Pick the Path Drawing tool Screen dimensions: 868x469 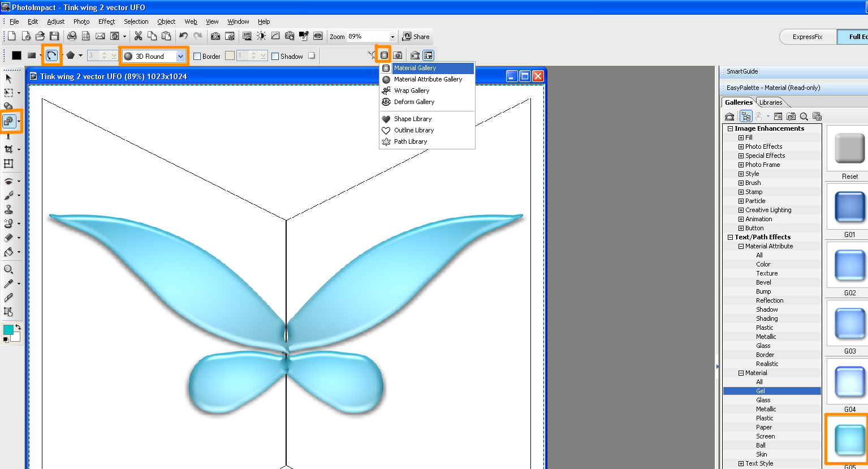9,121
